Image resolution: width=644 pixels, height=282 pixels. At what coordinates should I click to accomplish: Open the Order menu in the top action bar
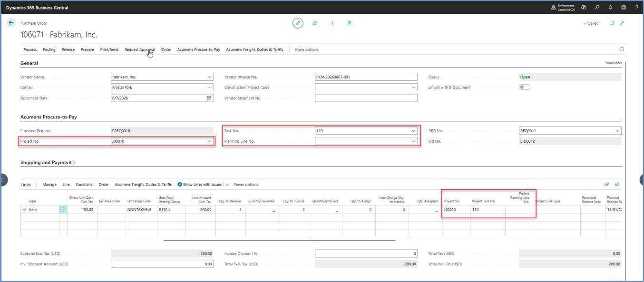pyautogui.click(x=166, y=49)
